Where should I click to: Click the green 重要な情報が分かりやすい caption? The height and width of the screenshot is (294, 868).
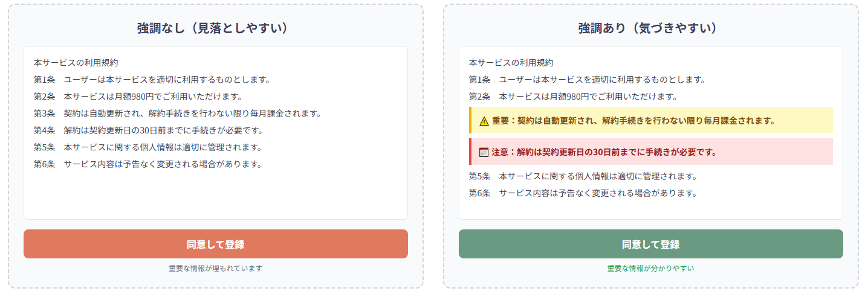point(651,268)
